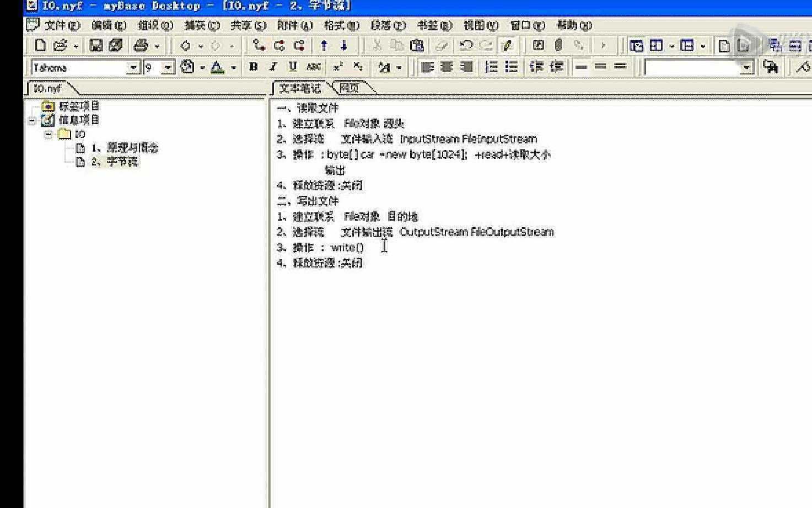
Task: Click the Find text binoculars icon
Action: coord(770,67)
